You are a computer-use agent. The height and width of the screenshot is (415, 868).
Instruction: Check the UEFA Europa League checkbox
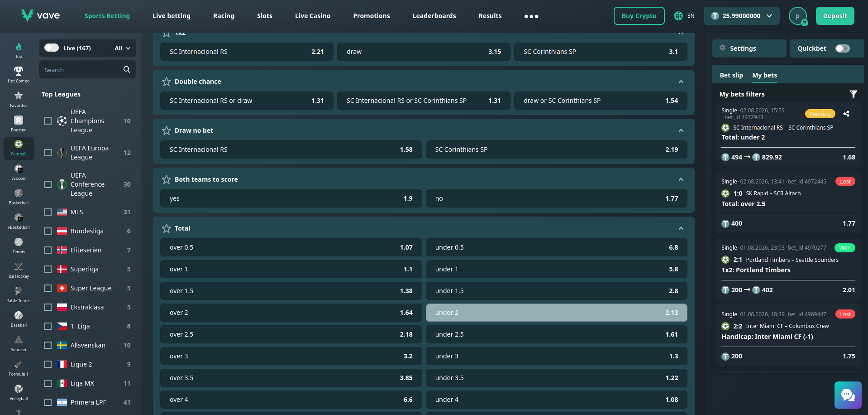48,153
